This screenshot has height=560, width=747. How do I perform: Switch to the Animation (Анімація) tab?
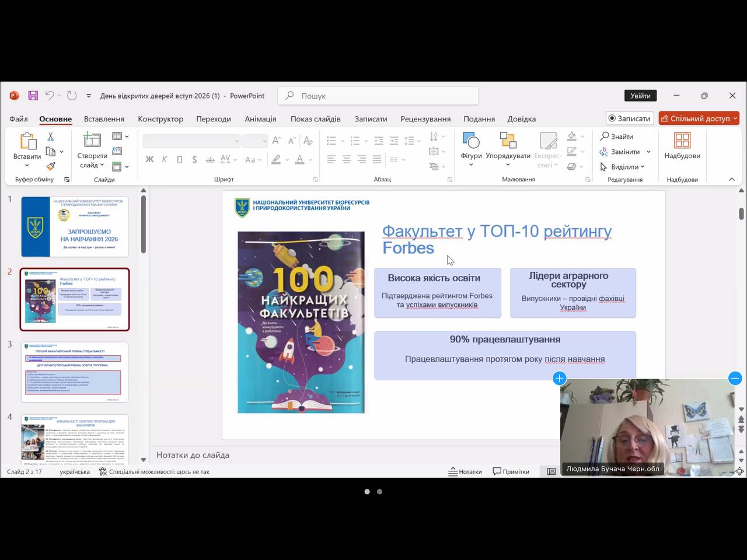click(260, 119)
